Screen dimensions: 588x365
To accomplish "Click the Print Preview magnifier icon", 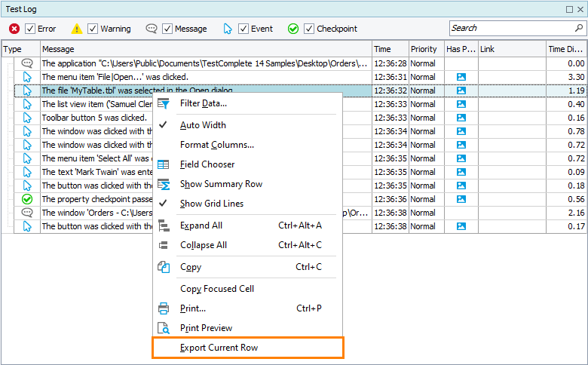I will 164,328.
